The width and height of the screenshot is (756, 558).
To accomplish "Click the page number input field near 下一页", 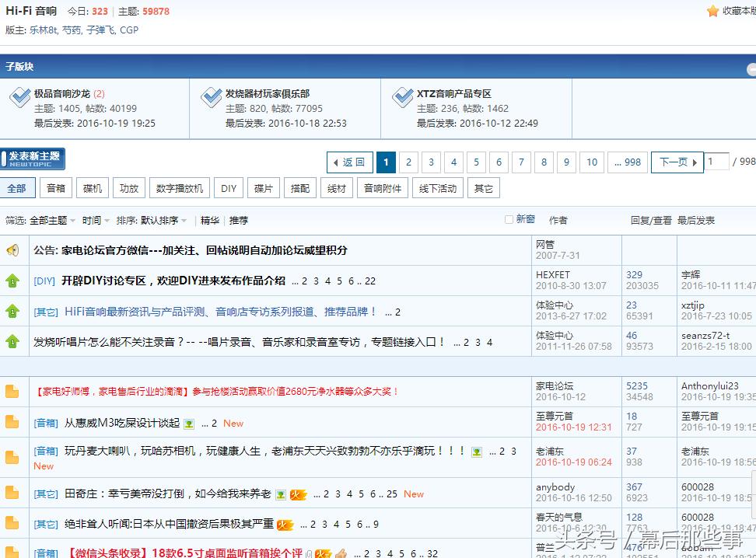I will (x=717, y=162).
